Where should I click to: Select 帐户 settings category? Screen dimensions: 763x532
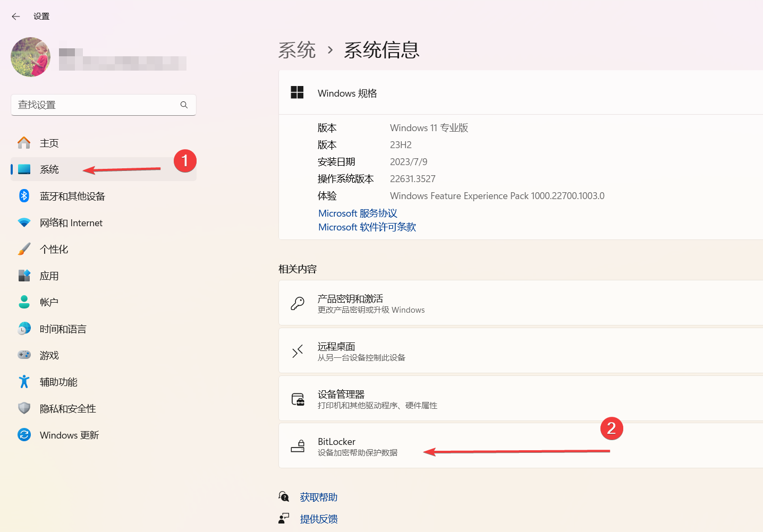[104, 302]
